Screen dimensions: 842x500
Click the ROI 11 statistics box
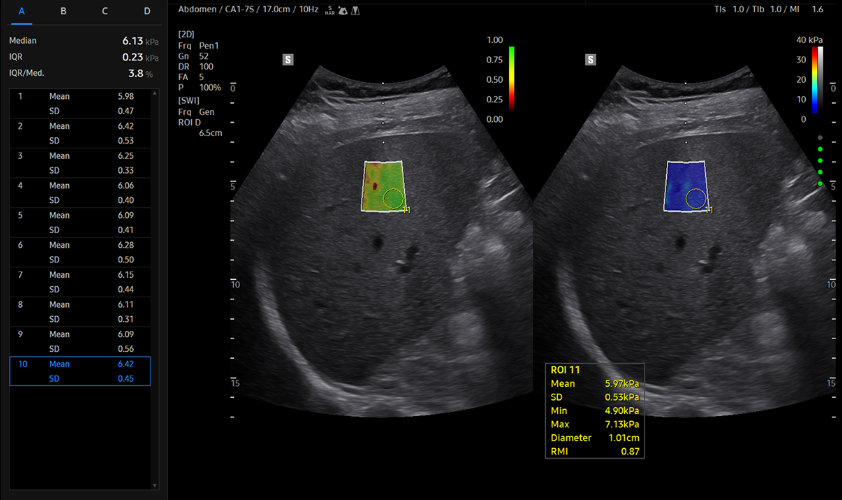point(594,410)
